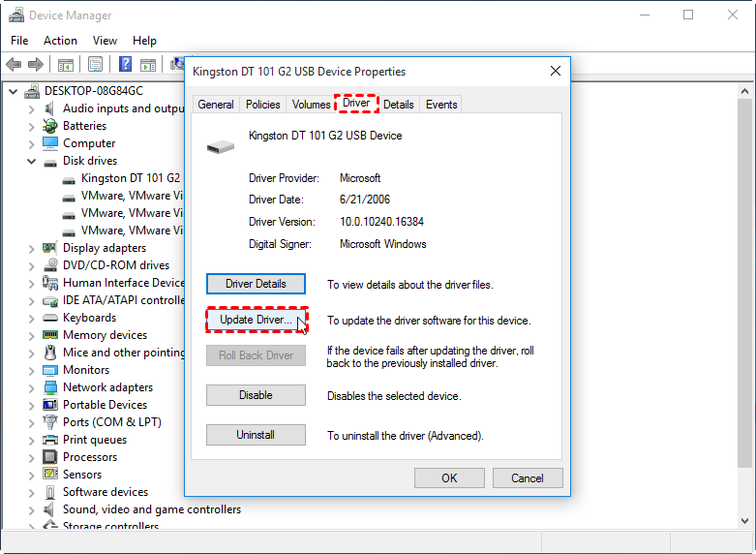Select the Driver tab
The height and width of the screenshot is (554, 756).
coord(356,104)
